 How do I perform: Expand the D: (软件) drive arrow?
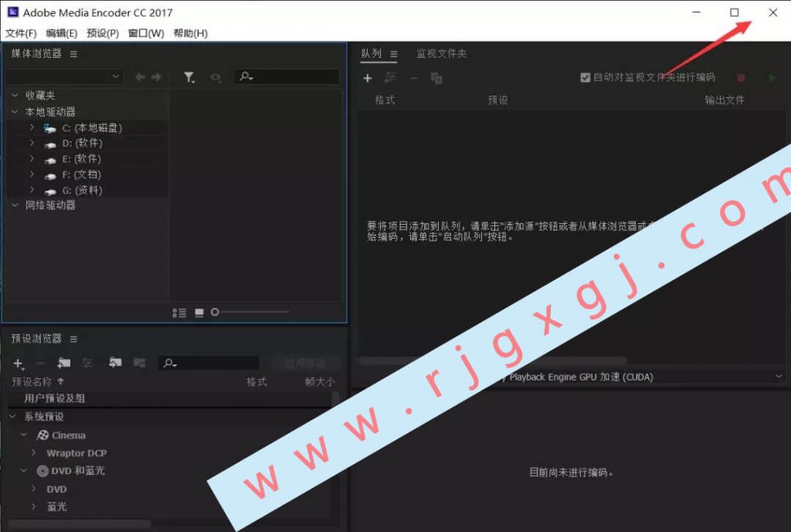(x=32, y=143)
